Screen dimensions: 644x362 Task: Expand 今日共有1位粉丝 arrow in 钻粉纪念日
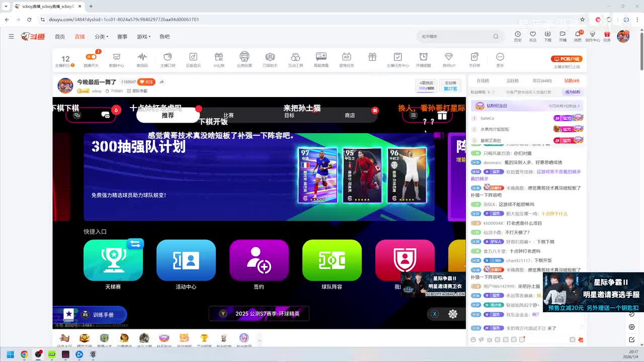tap(564, 106)
